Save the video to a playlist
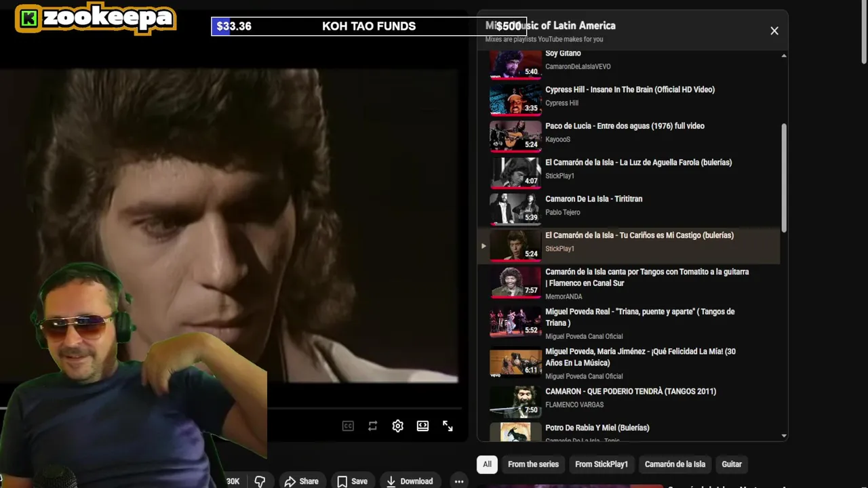This screenshot has width=868, height=488. coord(353,481)
